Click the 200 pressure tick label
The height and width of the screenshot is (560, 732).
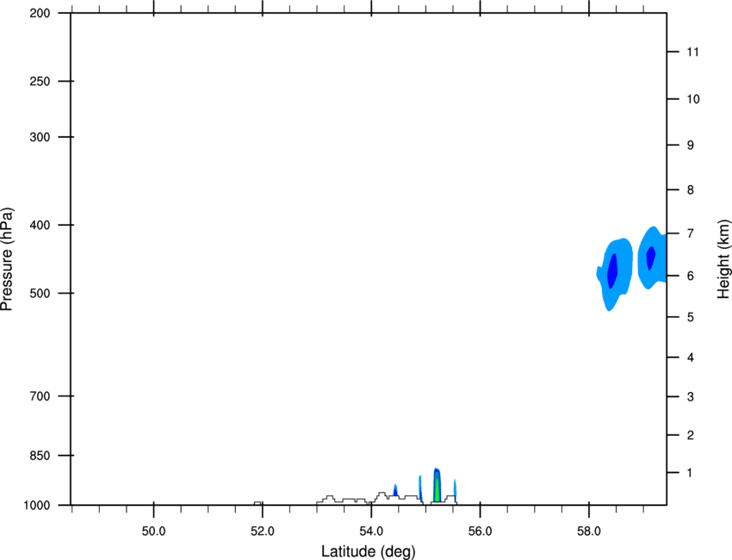tap(40, 13)
